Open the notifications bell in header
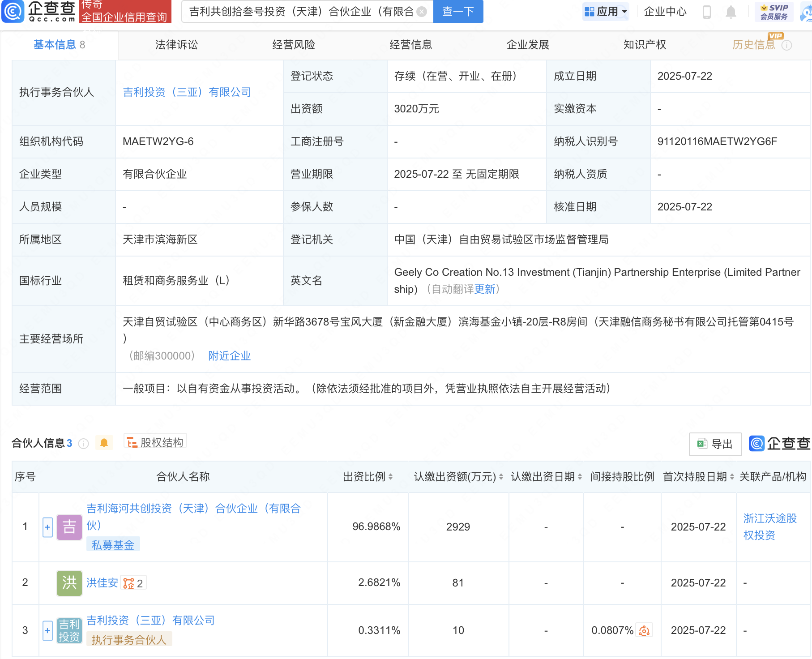The width and height of the screenshot is (812, 659). pyautogui.click(x=731, y=12)
